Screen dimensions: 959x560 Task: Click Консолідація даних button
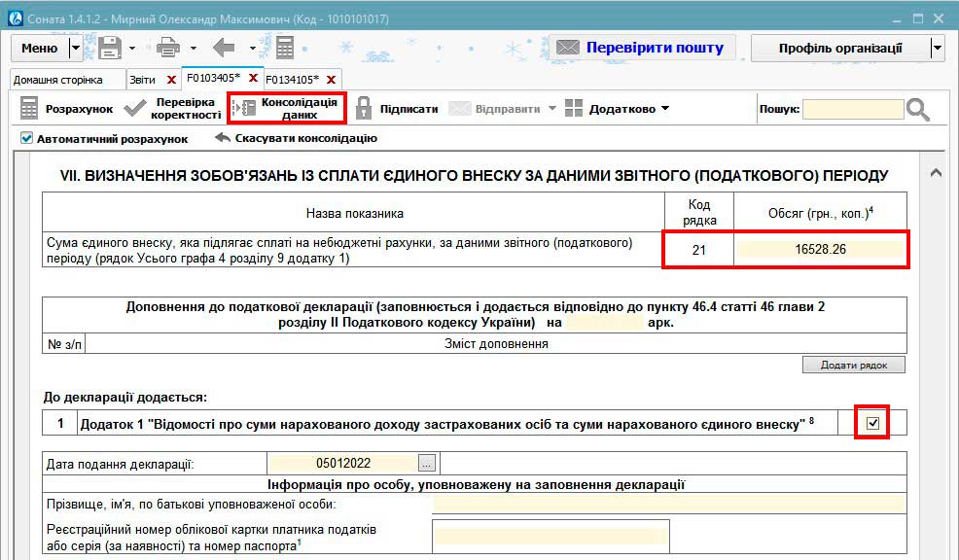click(287, 108)
